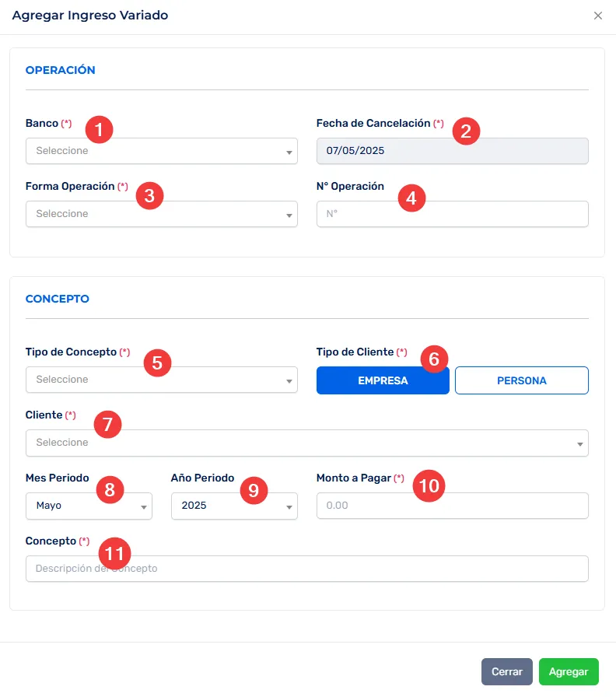Open the Tipo de Concepto dropdown
The height and width of the screenshot is (697, 616).
click(161, 380)
